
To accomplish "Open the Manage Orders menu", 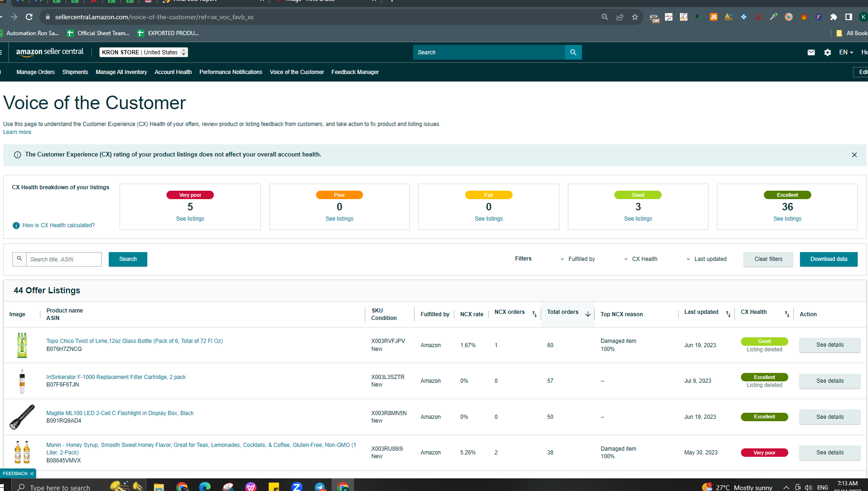I will tap(36, 72).
